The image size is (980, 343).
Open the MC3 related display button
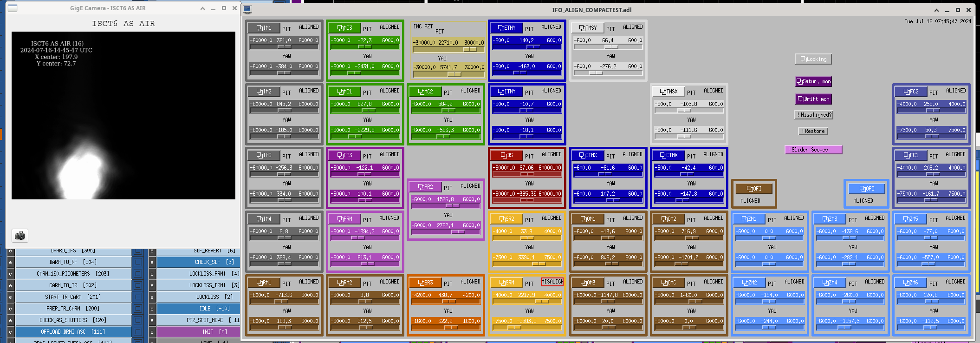[344, 28]
